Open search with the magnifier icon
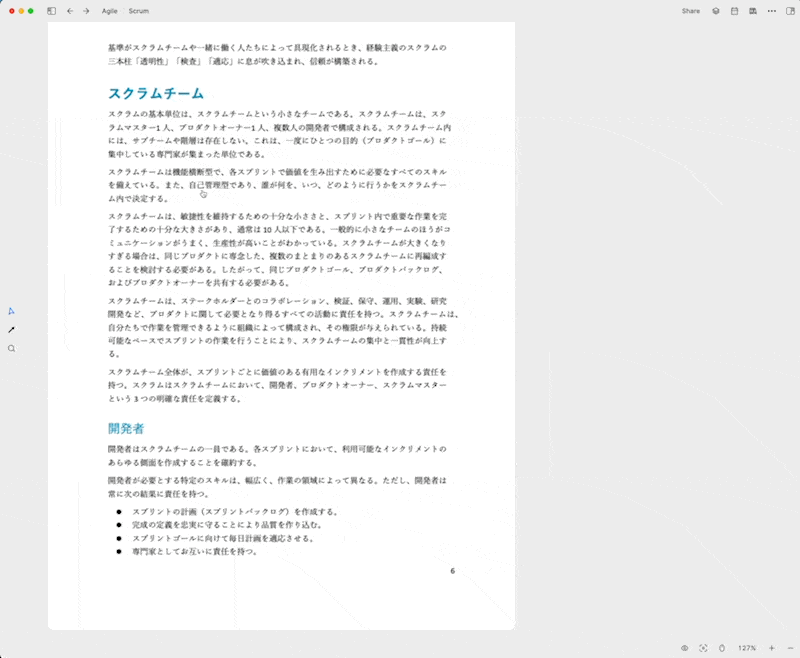Viewport: 800px width, 658px height. [x=12, y=348]
